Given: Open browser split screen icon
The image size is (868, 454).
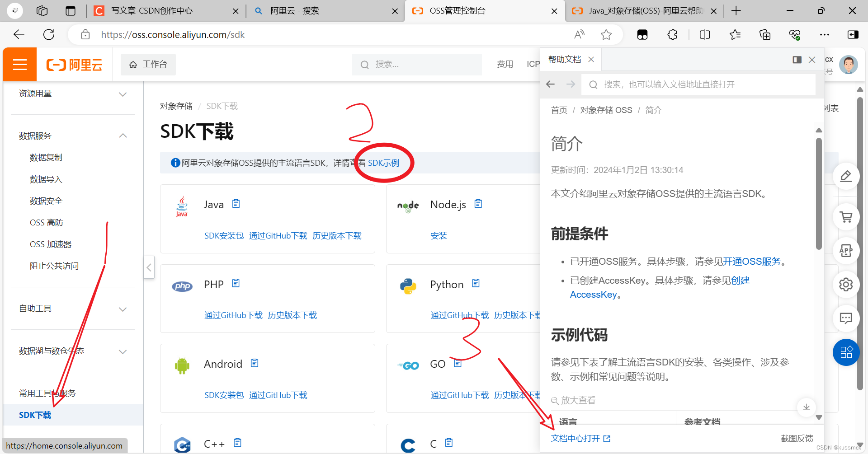Looking at the screenshot, I should click(x=705, y=34).
